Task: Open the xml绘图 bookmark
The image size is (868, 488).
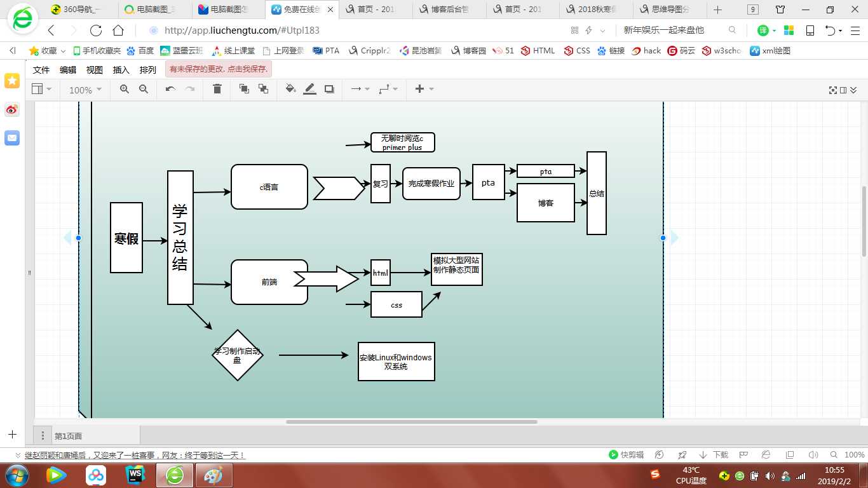Action: click(x=770, y=51)
